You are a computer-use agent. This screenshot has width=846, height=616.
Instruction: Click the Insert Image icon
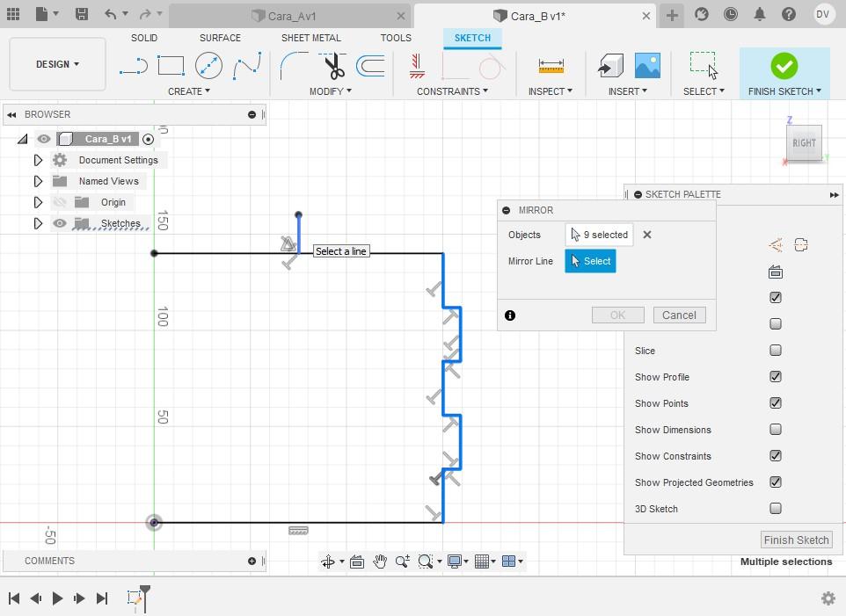[x=647, y=66]
